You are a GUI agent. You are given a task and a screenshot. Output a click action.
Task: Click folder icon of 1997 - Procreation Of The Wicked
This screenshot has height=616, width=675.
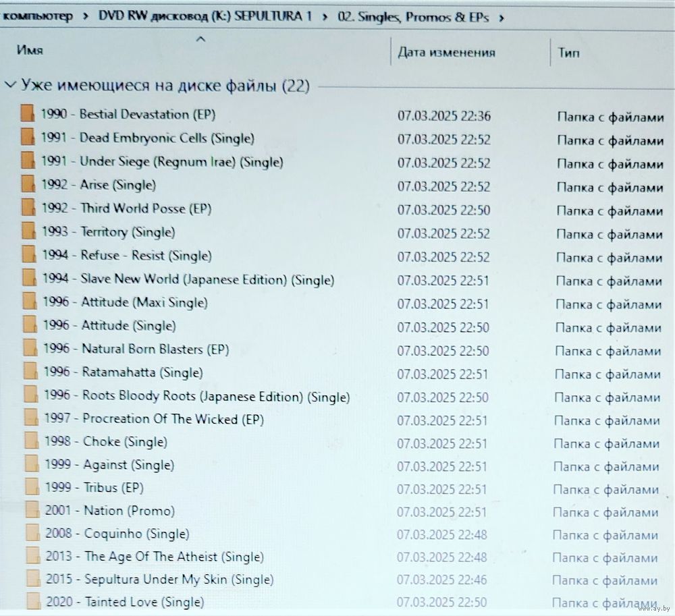[32, 418]
